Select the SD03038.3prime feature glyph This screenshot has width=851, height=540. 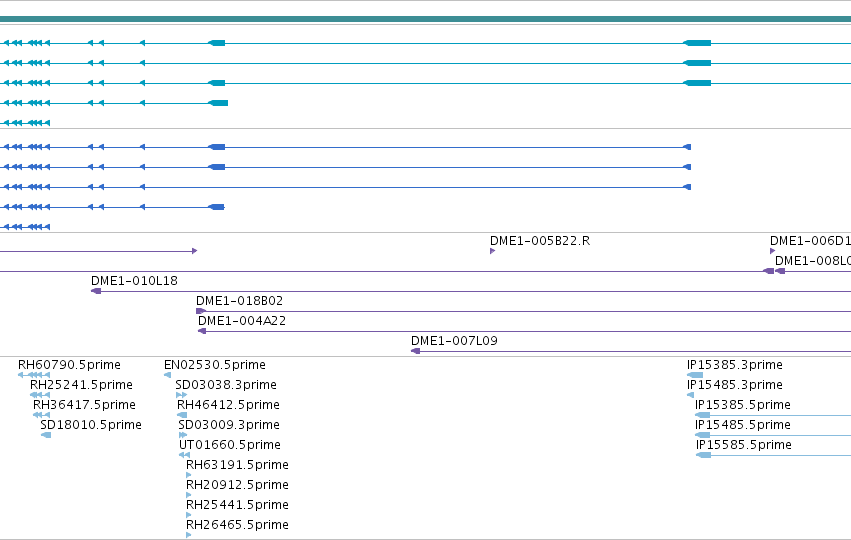(x=181, y=395)
